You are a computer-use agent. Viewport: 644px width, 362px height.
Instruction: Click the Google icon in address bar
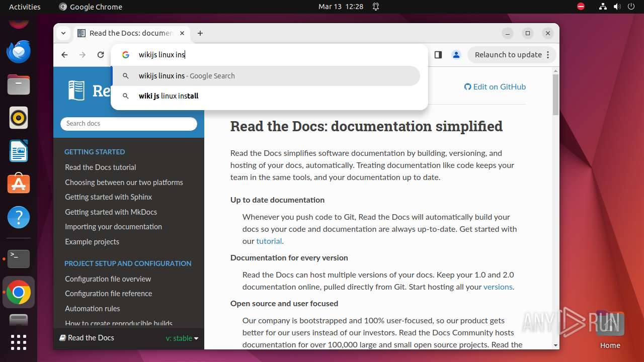[126, 55]
